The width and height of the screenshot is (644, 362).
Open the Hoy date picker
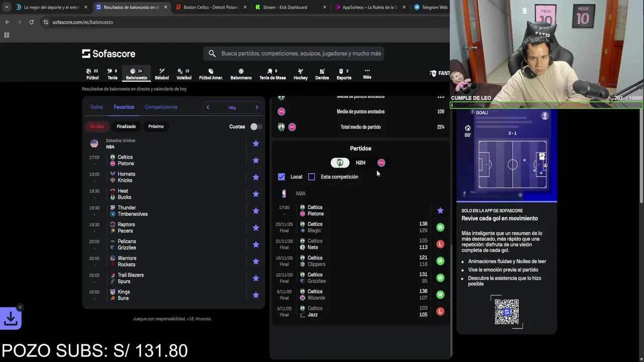(232, 108)
